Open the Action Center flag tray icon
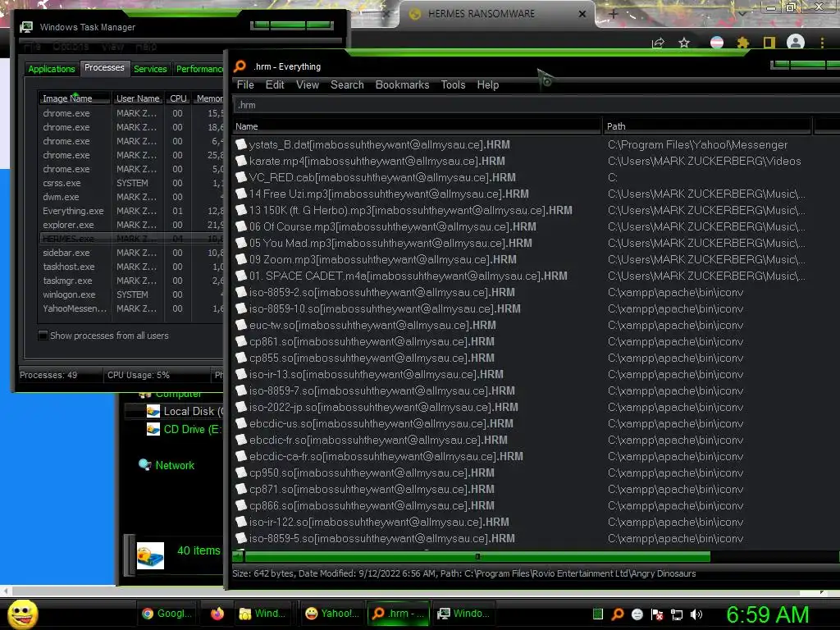The height and width of the screenshot is (630, 840). tap(657, 614)
